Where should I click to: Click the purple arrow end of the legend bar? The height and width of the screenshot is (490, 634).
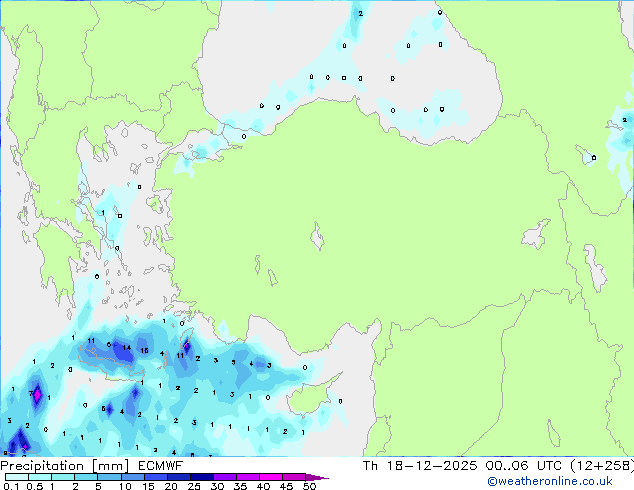click(317, 477)
